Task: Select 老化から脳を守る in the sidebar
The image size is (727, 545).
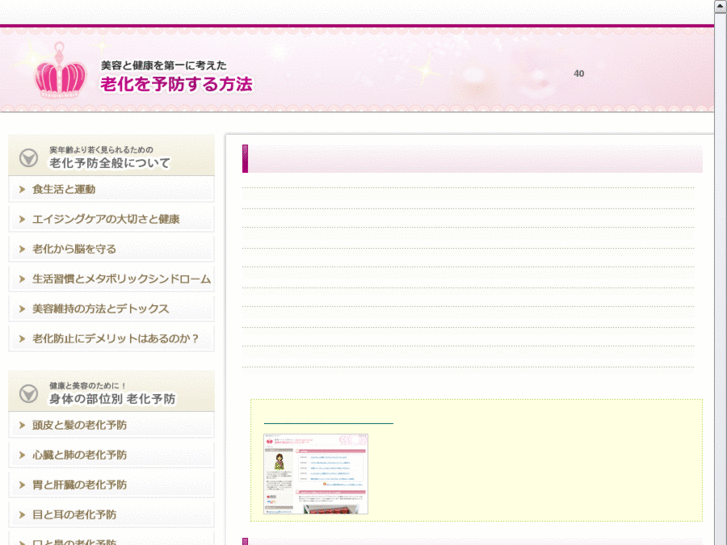Action: [111, 249]
